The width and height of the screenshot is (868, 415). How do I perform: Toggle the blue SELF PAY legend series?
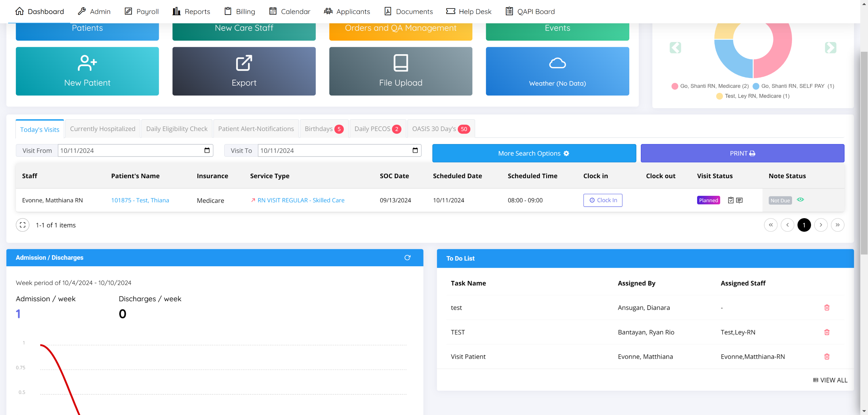(793, 86)
